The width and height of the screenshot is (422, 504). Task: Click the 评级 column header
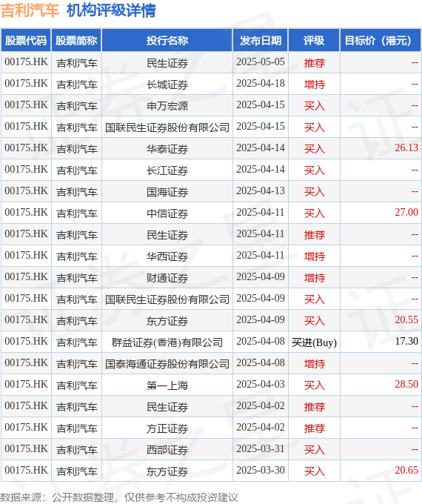point(314,40)
